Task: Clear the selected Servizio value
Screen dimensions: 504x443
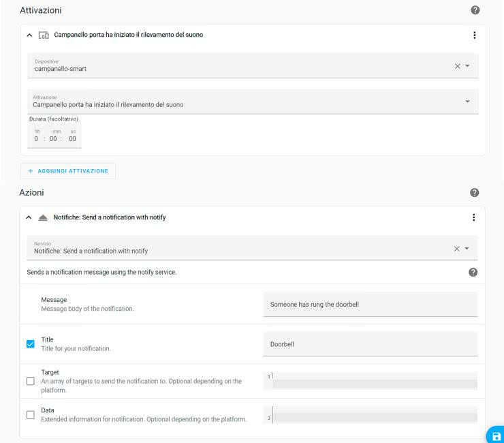Action: (x=457, y=249)
